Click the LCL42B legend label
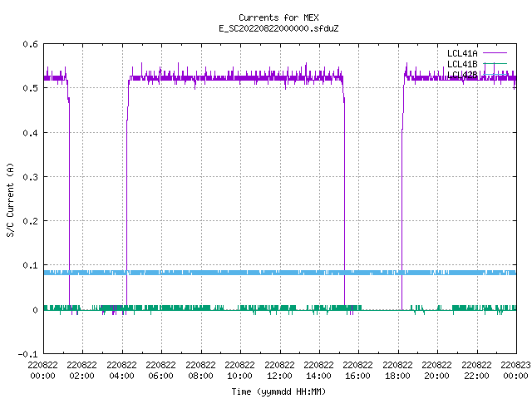 click(x=462, y=75)
